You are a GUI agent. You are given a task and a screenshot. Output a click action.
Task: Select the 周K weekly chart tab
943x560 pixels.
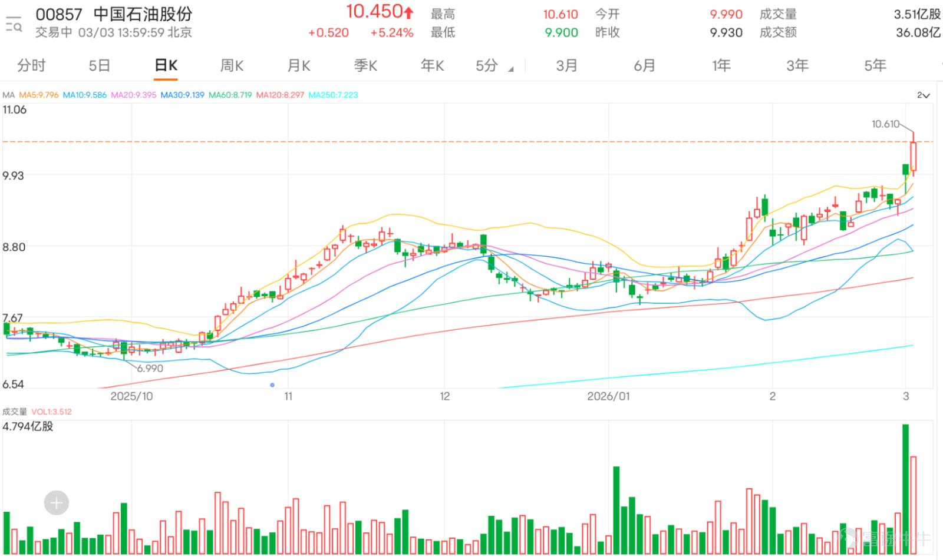[x=232, y=65]
